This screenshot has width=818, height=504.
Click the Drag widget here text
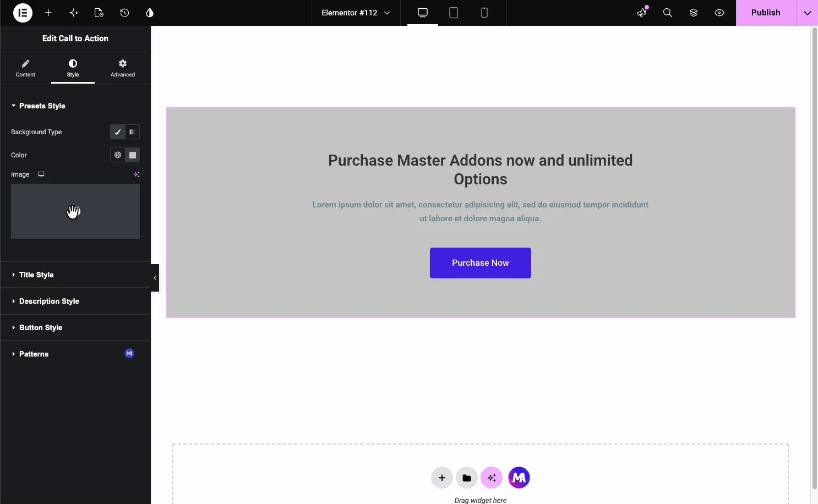(481, 500)
